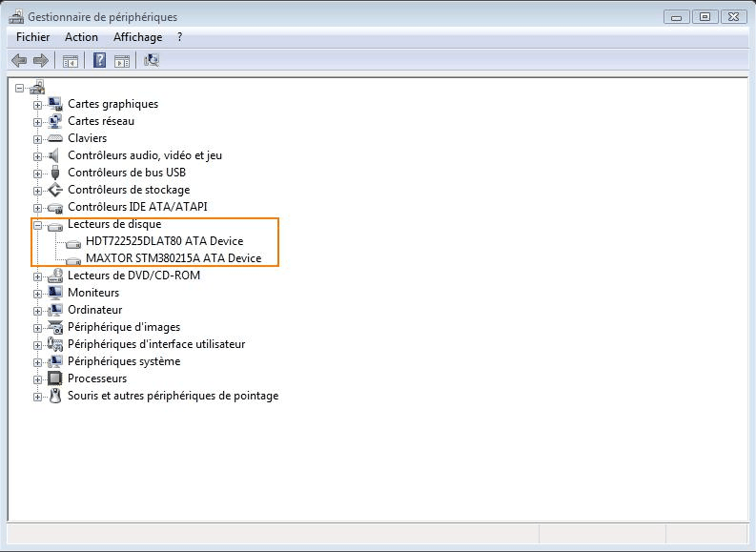
Task: Expand Périphériques système category
Action: click(37, 362)
